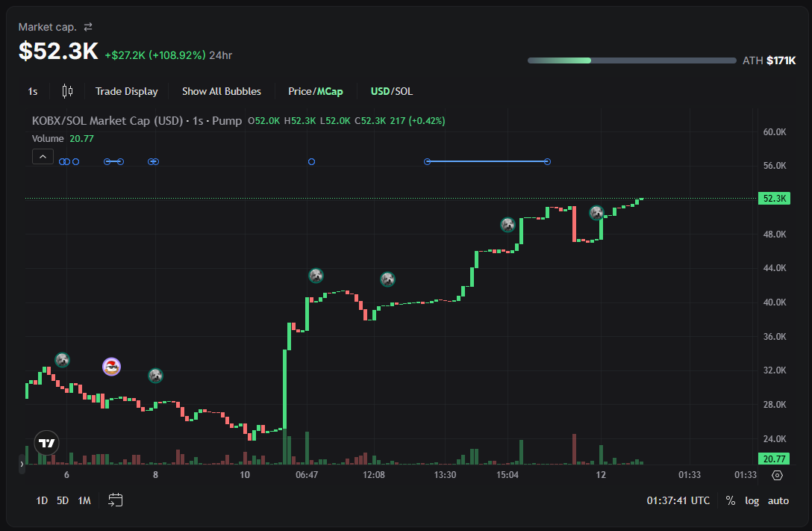812x531 pixels.
Task: Toggle Trade Display option
Action: 126,91
